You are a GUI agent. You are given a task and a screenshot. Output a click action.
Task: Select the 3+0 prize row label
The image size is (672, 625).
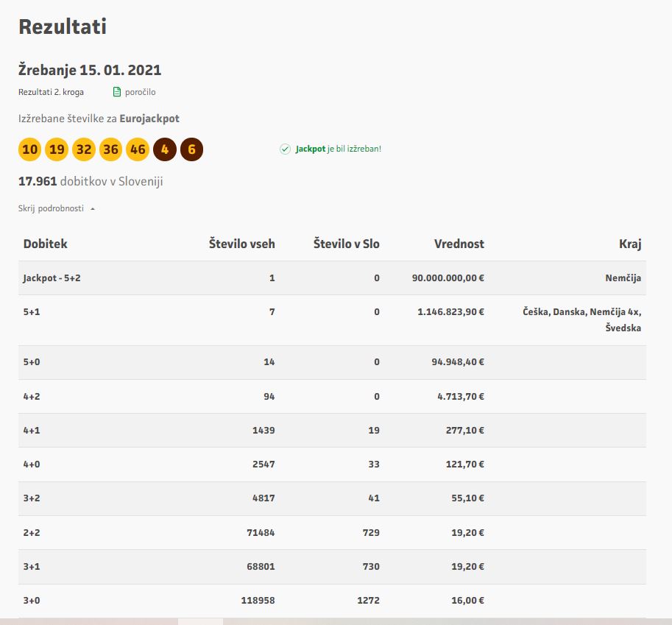click(x=32, y=600)
